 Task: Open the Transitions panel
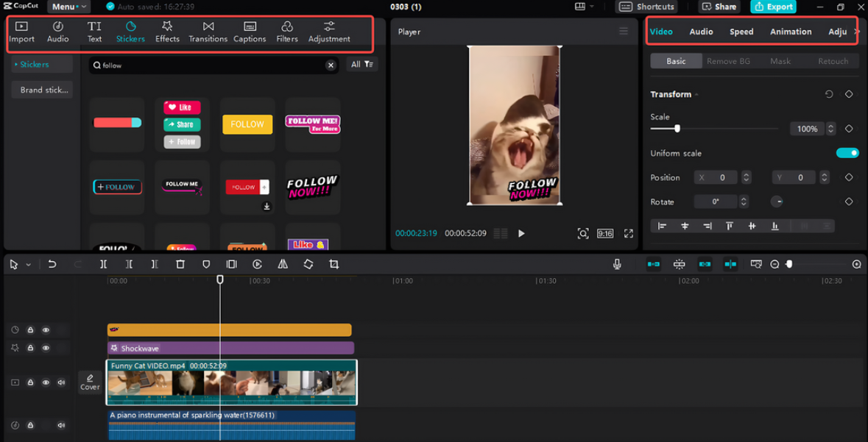208,32
